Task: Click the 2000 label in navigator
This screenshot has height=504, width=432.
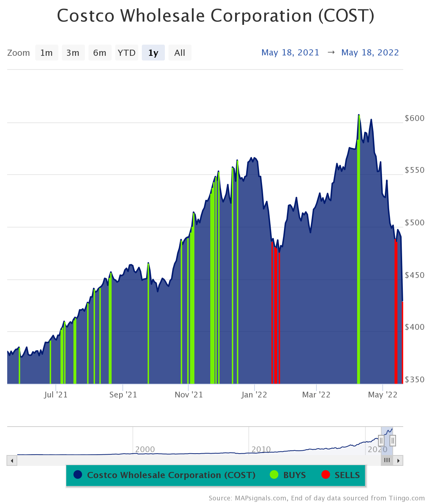Action: click(x=145, y=449)
